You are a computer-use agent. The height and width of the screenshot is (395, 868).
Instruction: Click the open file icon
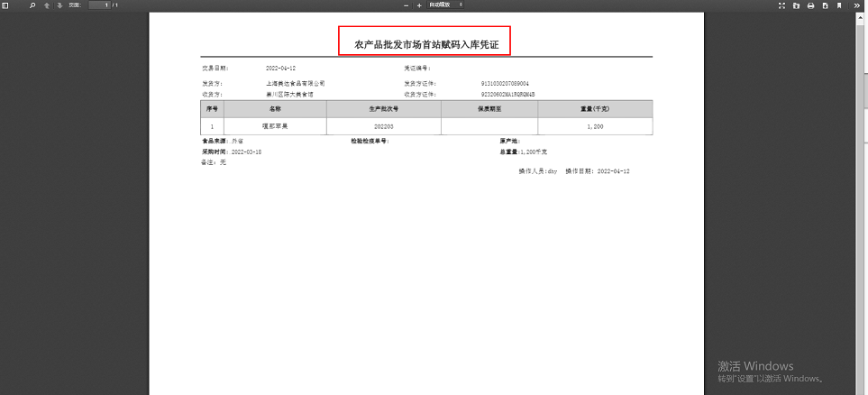(796, 5)
